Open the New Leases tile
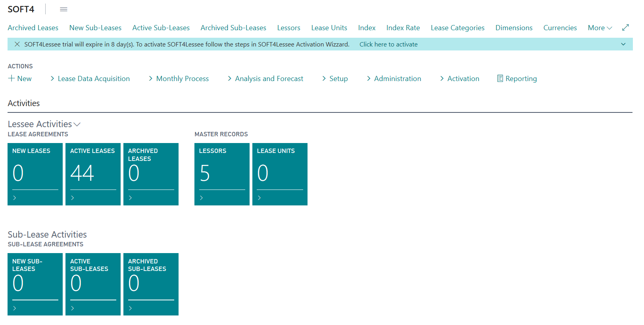This screenshot has height=325, width=644. pyautogui.click(x=35, y=174)
